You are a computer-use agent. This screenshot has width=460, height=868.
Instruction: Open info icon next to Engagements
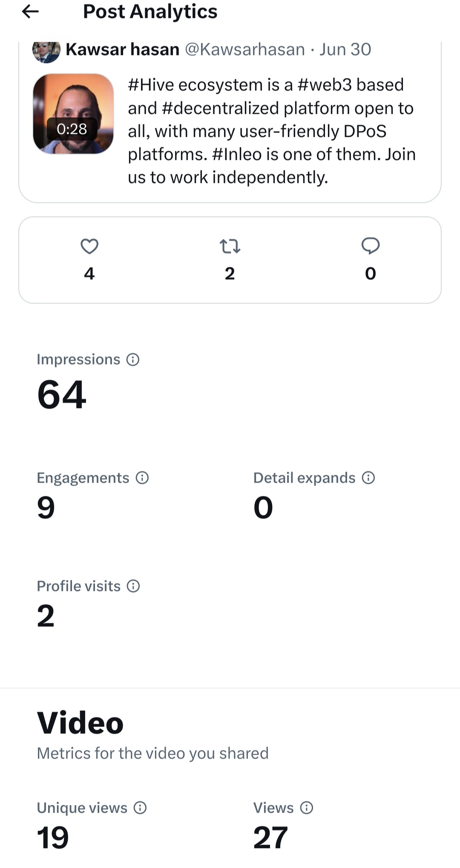click(x=142, y=478)
